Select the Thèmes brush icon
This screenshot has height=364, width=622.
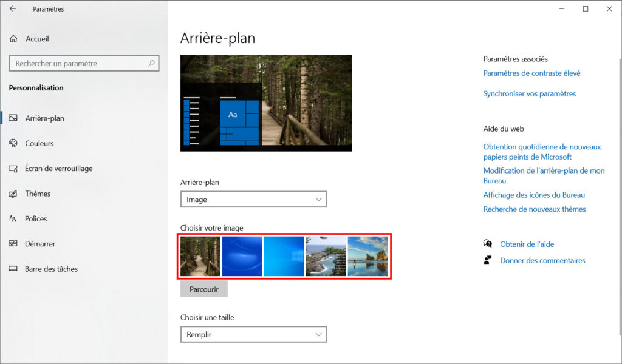(x=13, y=194)
